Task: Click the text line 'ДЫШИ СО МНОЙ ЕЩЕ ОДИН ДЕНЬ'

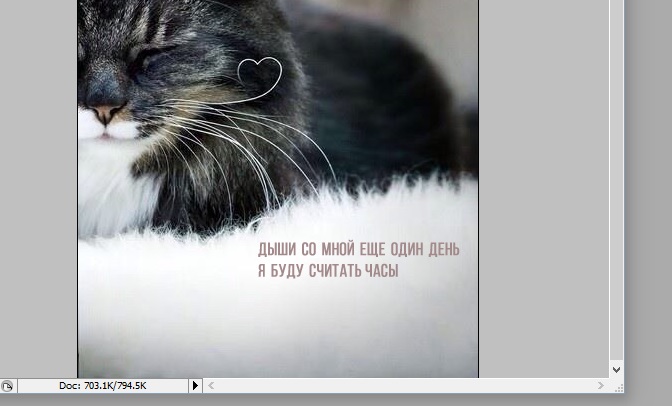Action: tap(359, 249)
